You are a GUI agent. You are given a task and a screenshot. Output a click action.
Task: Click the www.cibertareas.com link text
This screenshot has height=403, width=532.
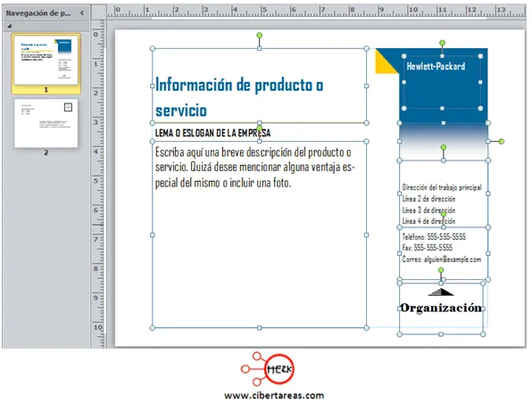point(274,395)
